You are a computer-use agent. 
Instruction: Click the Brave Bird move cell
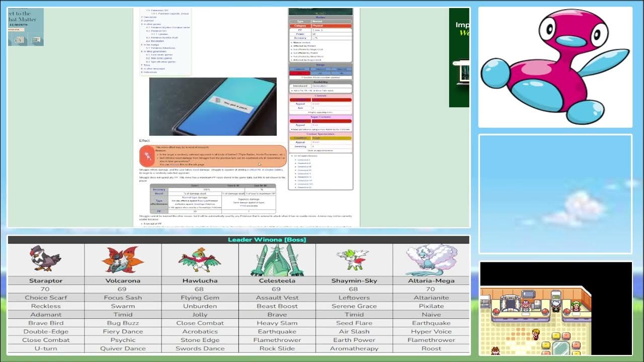point(46,323)
